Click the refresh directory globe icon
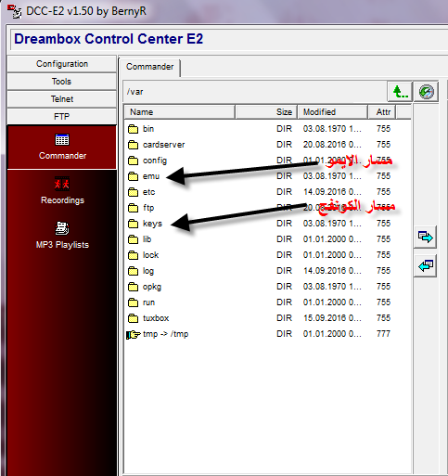Image resolution: width=448 pixels, height=476 pixels. point(426,92)
